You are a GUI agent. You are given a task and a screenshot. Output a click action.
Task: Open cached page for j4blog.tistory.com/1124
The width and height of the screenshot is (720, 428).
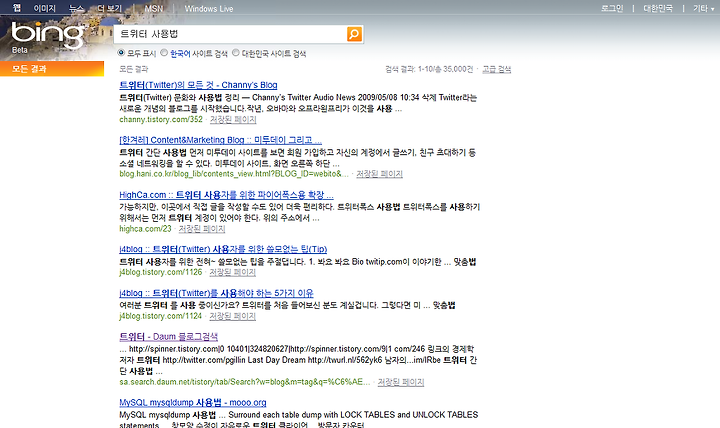(x=232, y=316)
